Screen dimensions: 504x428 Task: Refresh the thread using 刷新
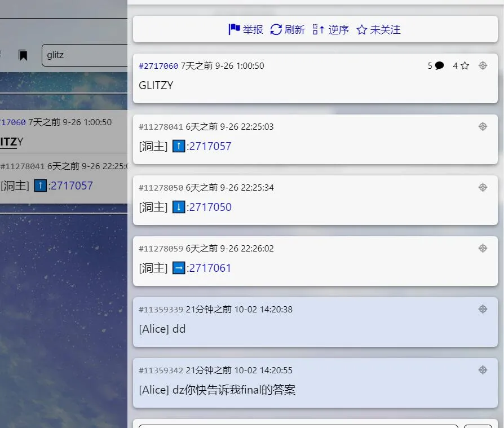coord(288,29)
